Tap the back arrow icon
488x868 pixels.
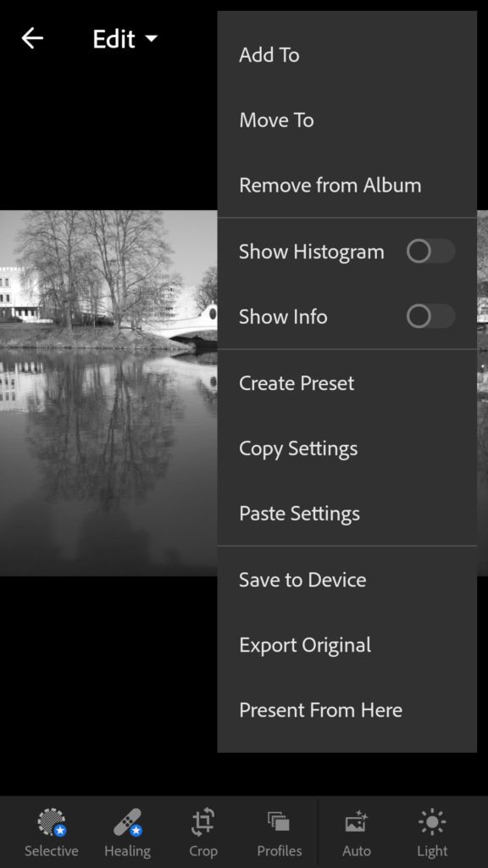tap(32, 38)
